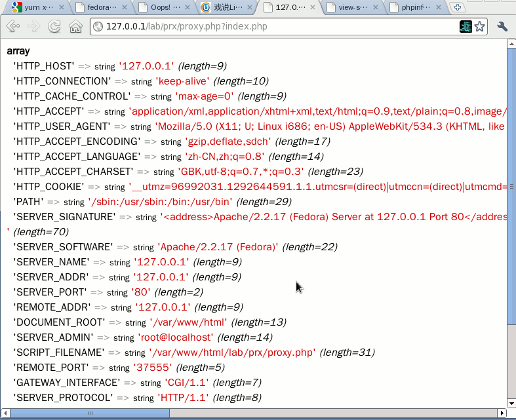Screen dimensions: 516x420
Task: Go forward to the next page
Action: pyautogui.click(x=33, y=26)
